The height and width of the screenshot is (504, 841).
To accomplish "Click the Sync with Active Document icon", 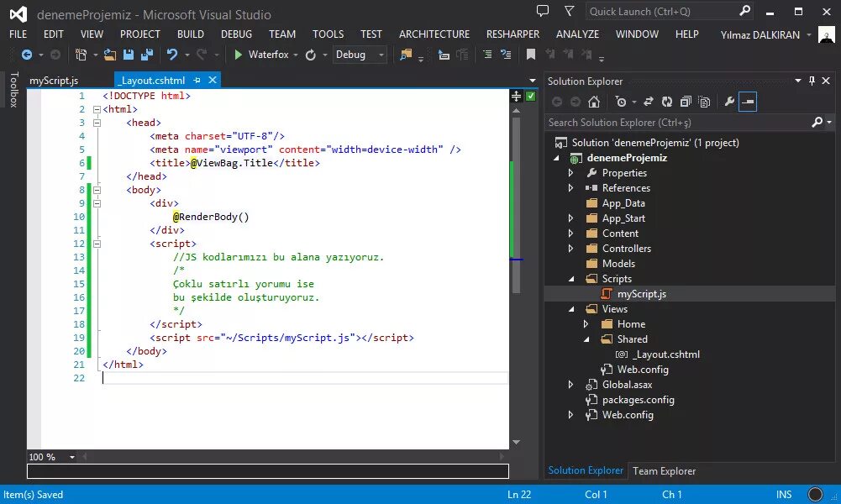I will (649, 102).
